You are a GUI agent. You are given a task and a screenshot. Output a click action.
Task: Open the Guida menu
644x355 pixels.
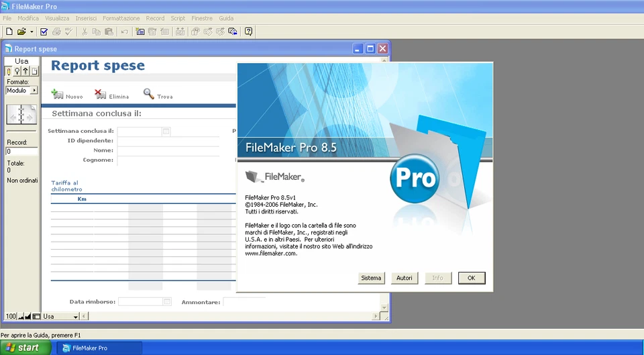[x=226, y=18]
